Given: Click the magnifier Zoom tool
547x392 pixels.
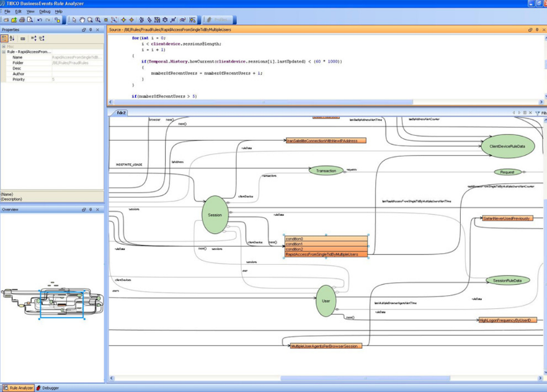Looking at the screenshot, I should tap(90, 20).
